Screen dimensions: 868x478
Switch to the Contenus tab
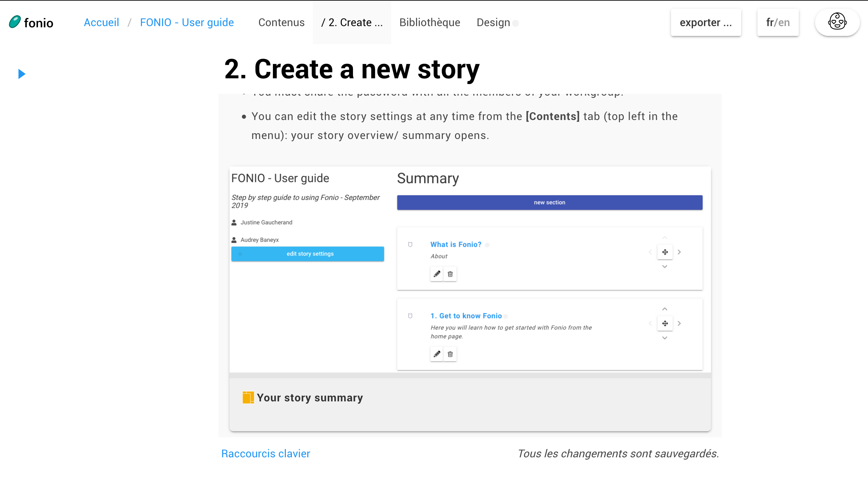[281, 22]
